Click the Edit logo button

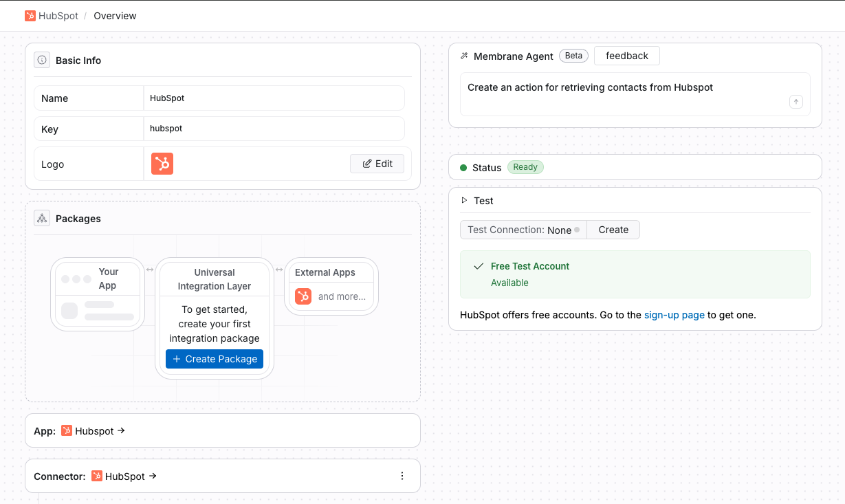point(377,164)
